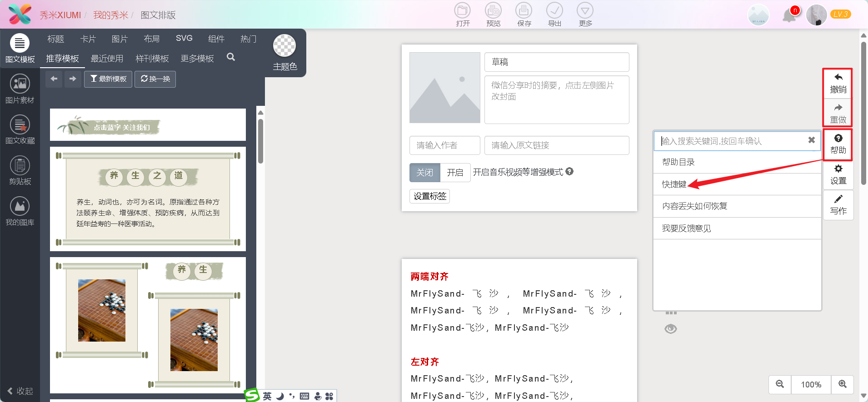Click the 请输入作者 author field
This screenshot has width=868, height=402.
click(x=444, y=145)
